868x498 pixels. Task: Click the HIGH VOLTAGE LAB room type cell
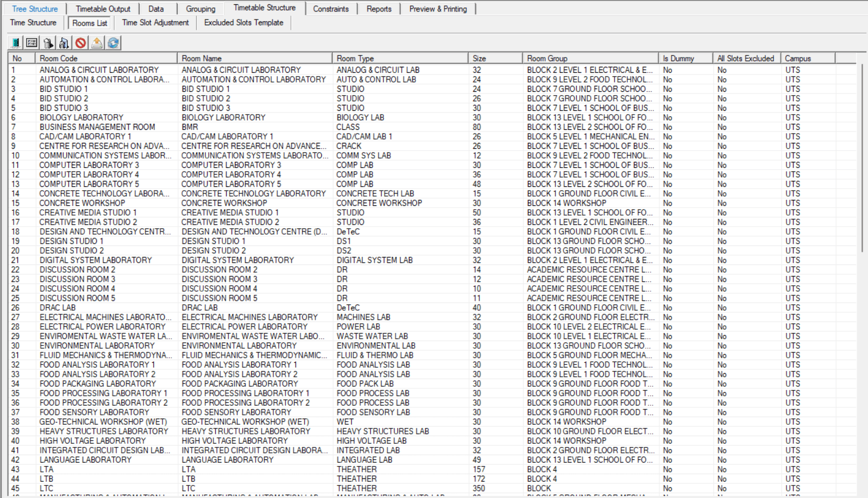pos(372,440)
